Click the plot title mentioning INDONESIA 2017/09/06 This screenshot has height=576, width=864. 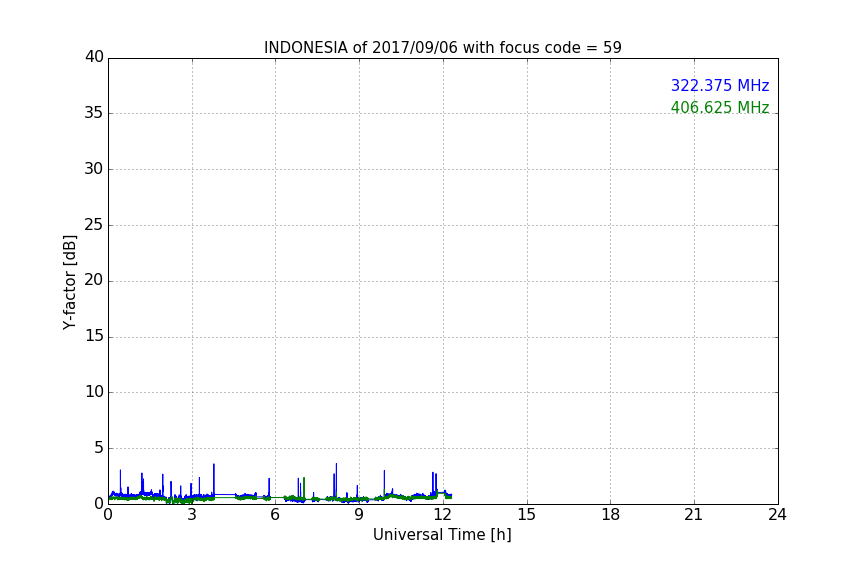(x=442, y=48)
